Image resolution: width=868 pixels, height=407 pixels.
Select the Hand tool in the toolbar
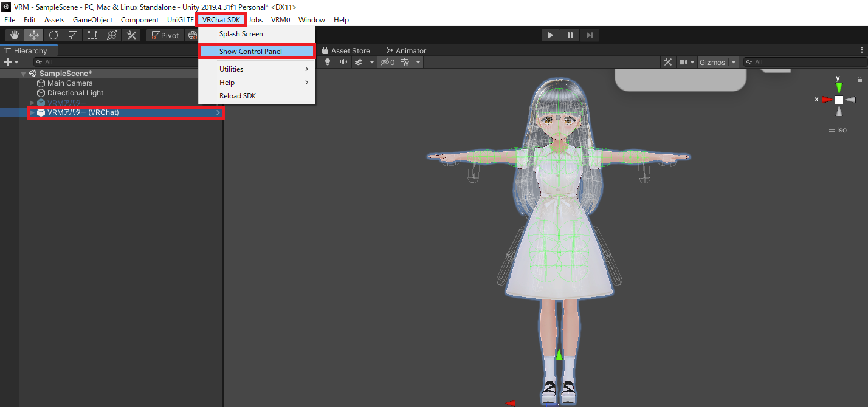pos(14,35)
